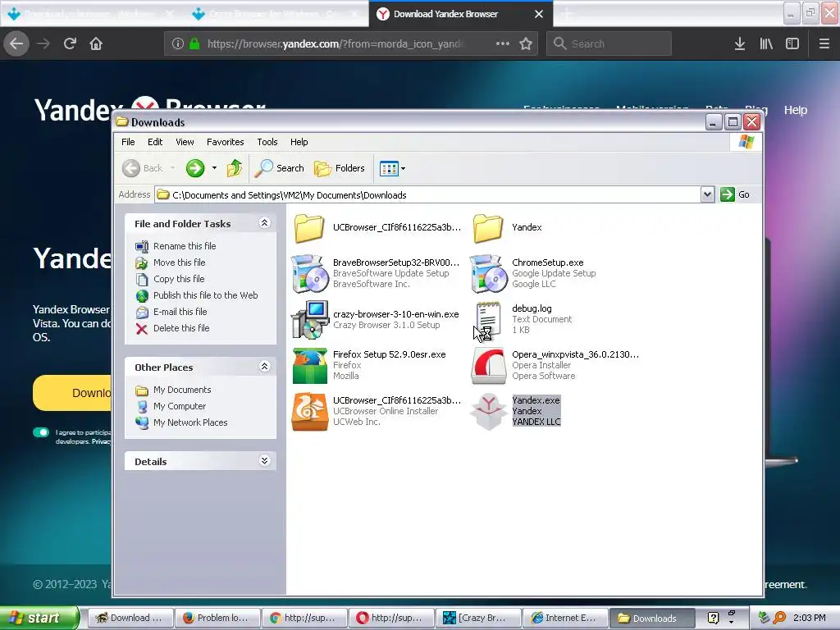The image size is (840, 630).
Task: Toggle the agree to participate switch
Action: 41,432
